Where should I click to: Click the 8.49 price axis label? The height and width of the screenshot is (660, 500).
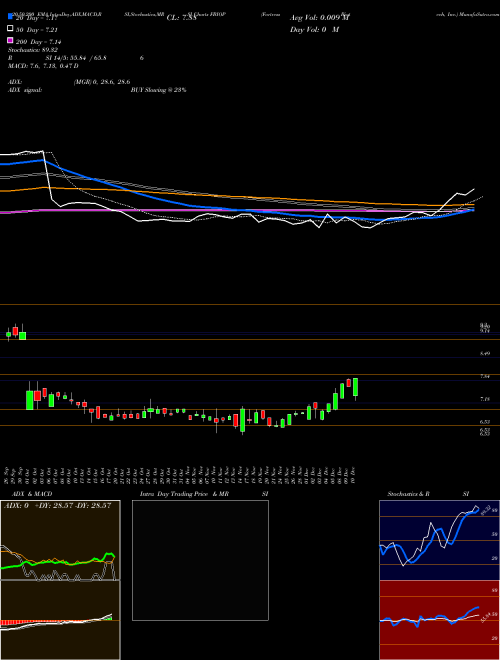[485, 354]
